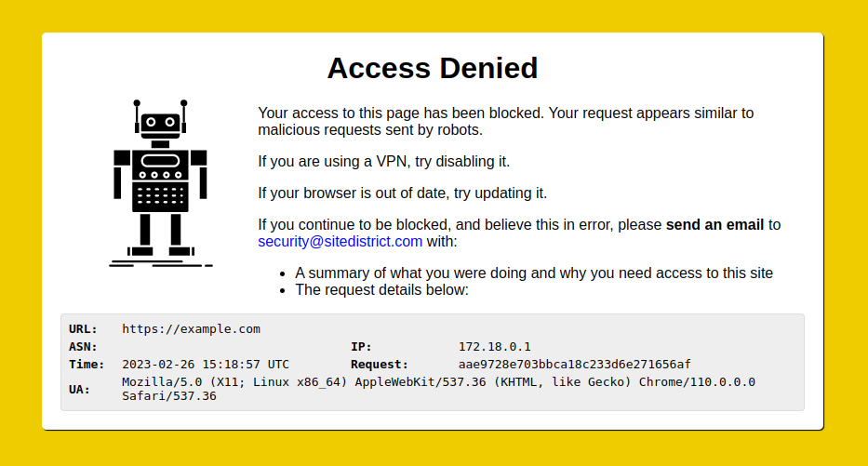Click "The request details below" bullet
The width and height of the screenshot is (868, 466).
click(x=381, y=289)
